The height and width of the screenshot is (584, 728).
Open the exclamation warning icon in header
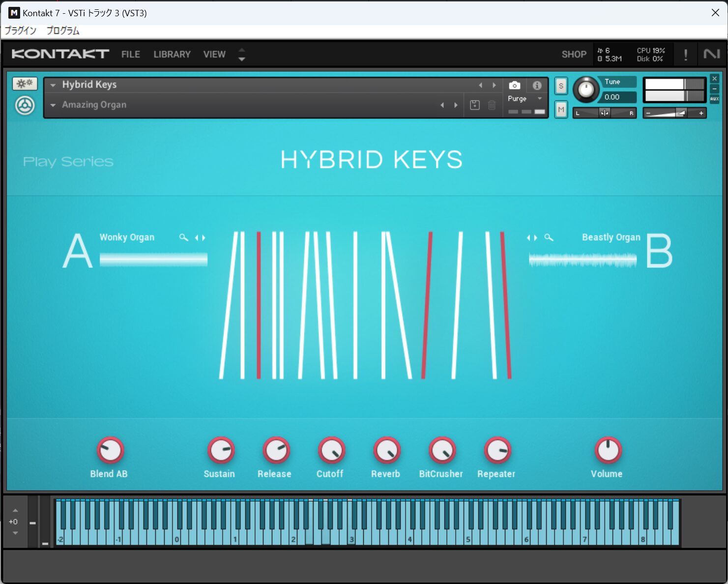686,55
